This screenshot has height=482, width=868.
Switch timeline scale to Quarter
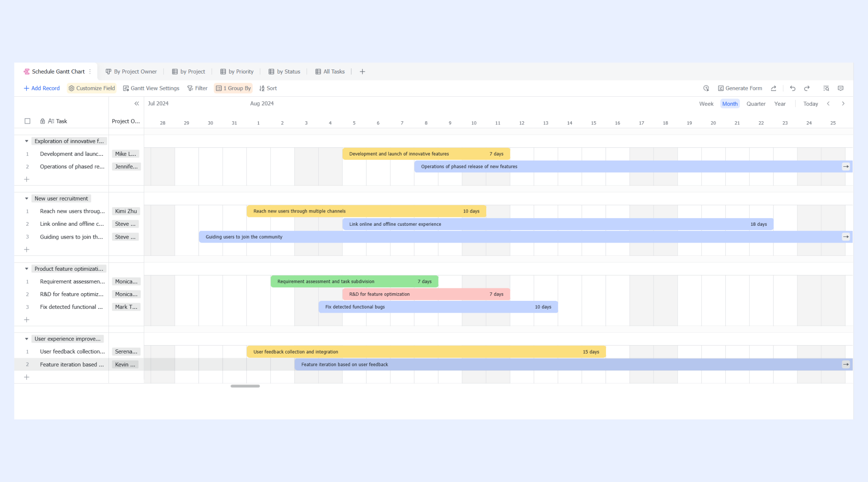pos(755,104)
